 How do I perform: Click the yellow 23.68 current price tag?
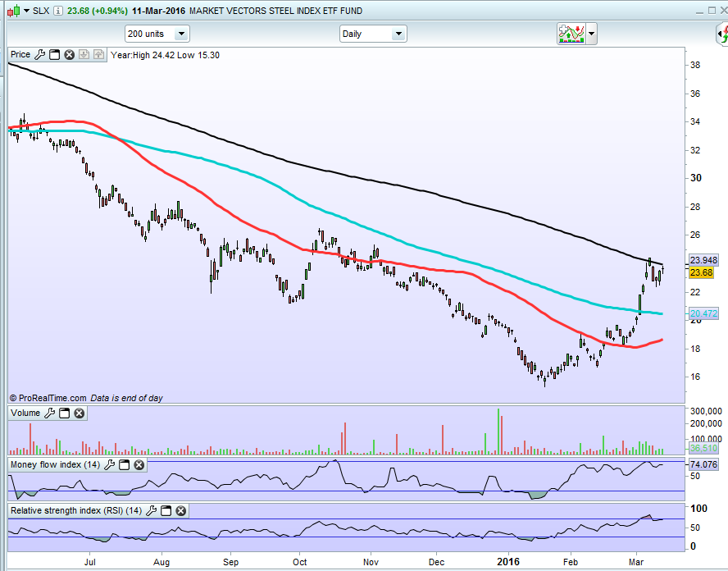(701, 272)
